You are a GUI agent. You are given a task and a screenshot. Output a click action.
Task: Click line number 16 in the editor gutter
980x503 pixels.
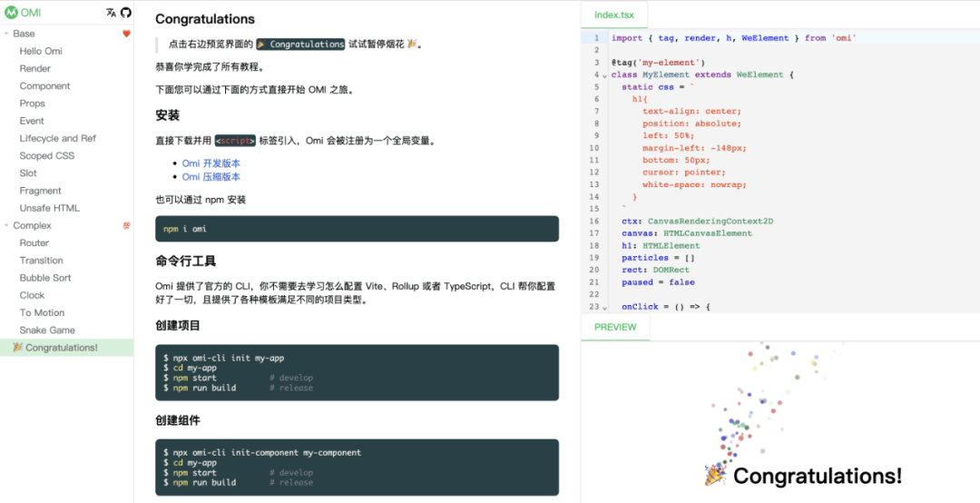click(593, 222)
